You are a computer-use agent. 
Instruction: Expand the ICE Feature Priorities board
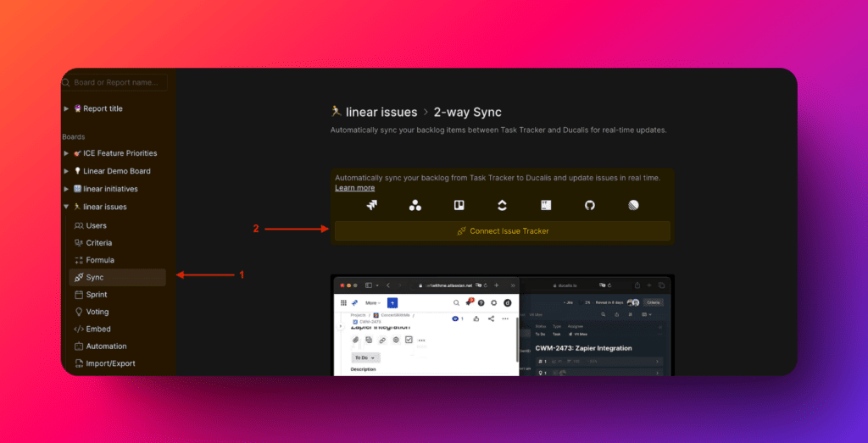[67, 153]
